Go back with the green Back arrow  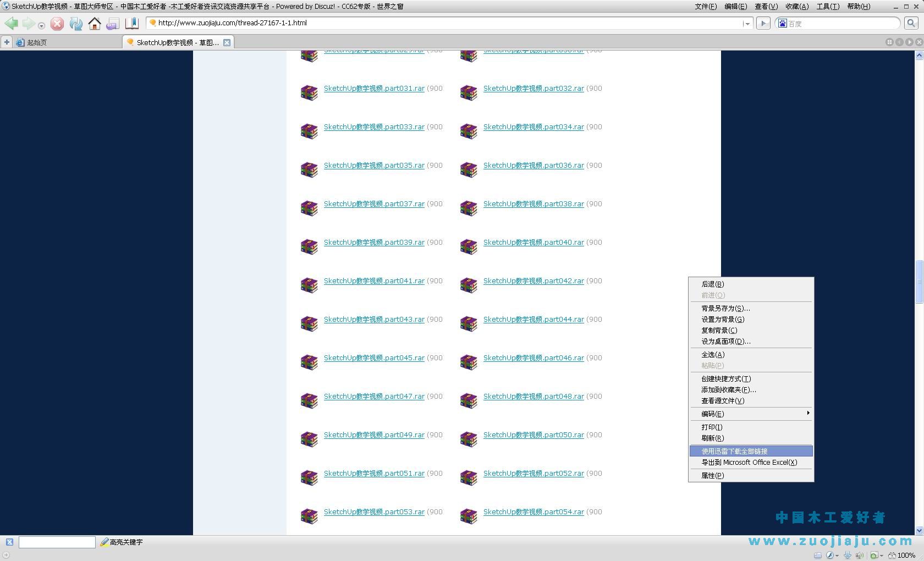click(11, 24)
